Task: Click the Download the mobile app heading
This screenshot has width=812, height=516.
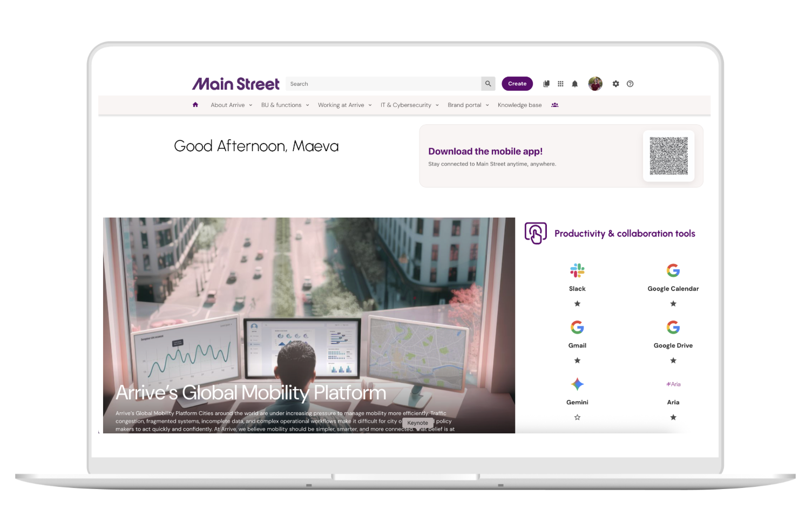Action: [485, 152]
